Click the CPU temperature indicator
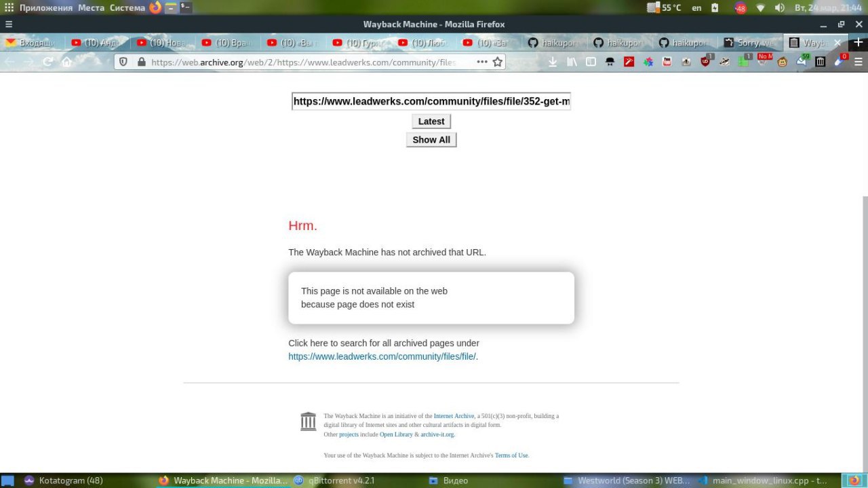 (664, 7)
